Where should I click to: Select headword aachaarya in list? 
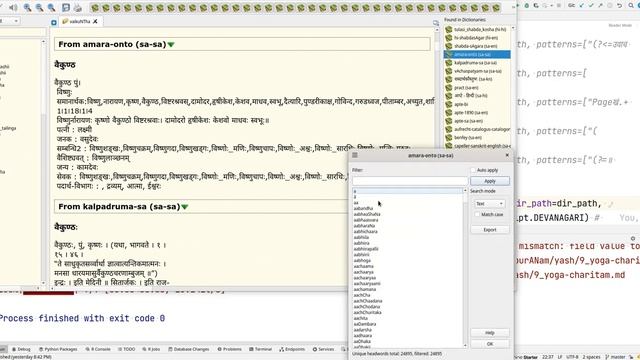[x=363, y=272]
